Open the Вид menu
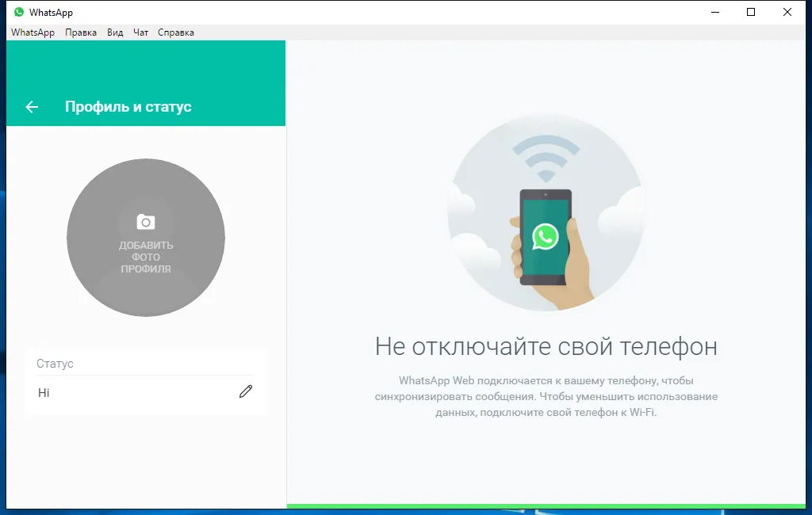The height and width of the screenshot is (515, 812). coord(115,32)
